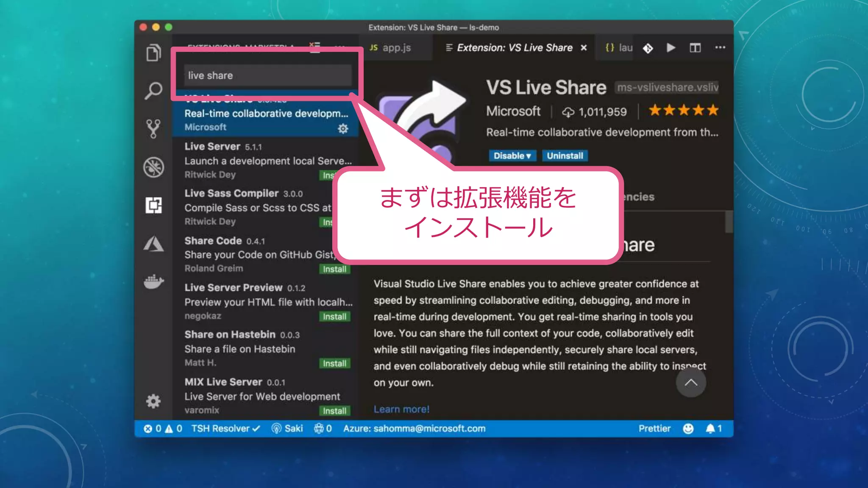Open the Manage gear in activity bar
Screen dimensions: 868x488
(x=153, y=401)
